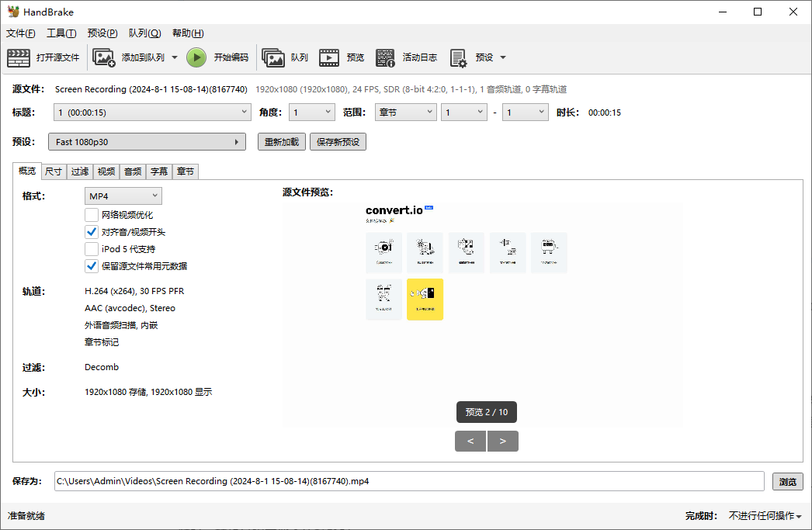Uncheck 保留源文件常用元数据 checkbox
812x530 pixels.
(92, 266)
